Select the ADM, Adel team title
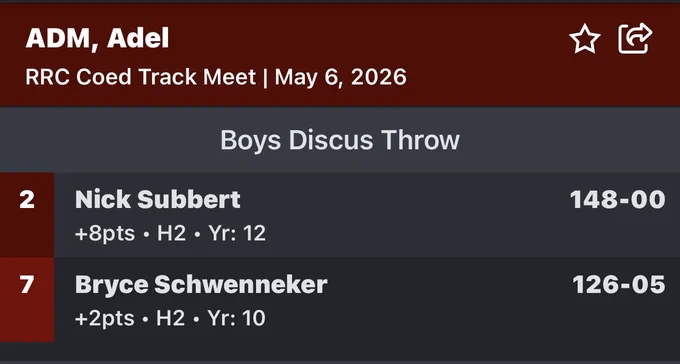The width and height of the screenshot is (680, 364). (97, 38)
